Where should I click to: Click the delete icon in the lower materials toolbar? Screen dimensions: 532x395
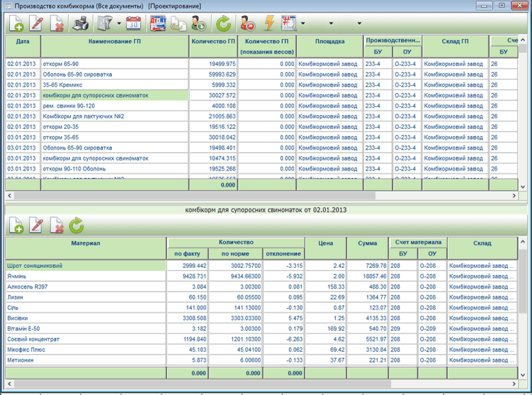57,225
